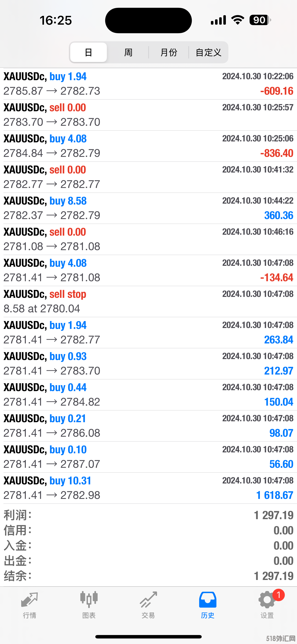297x644 pixels.
Task: Tap the 利润 profit summary row
Action: [x=148, y=515]
